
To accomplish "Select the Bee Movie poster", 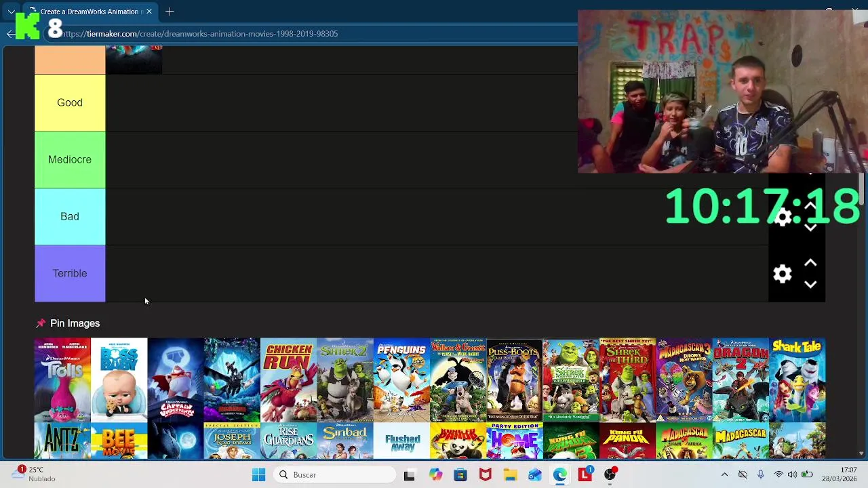I will coord(119,441).
